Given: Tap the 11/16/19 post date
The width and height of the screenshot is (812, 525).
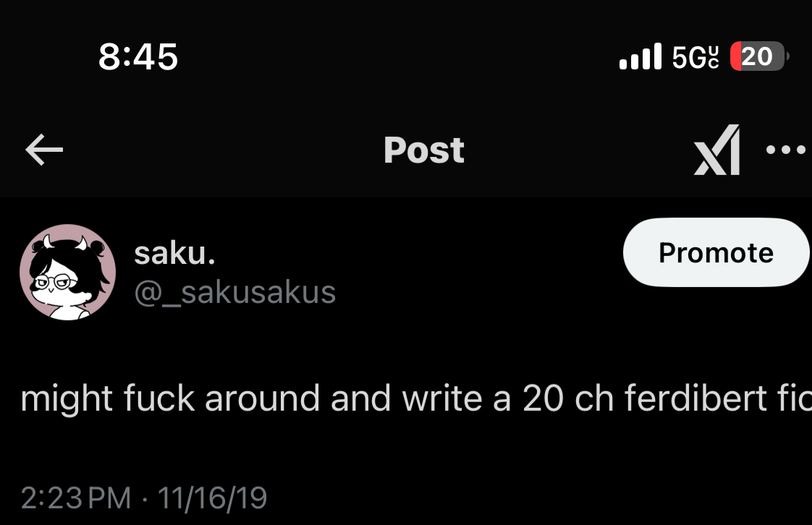Looking at the screenshot, I should click(212, 498).
